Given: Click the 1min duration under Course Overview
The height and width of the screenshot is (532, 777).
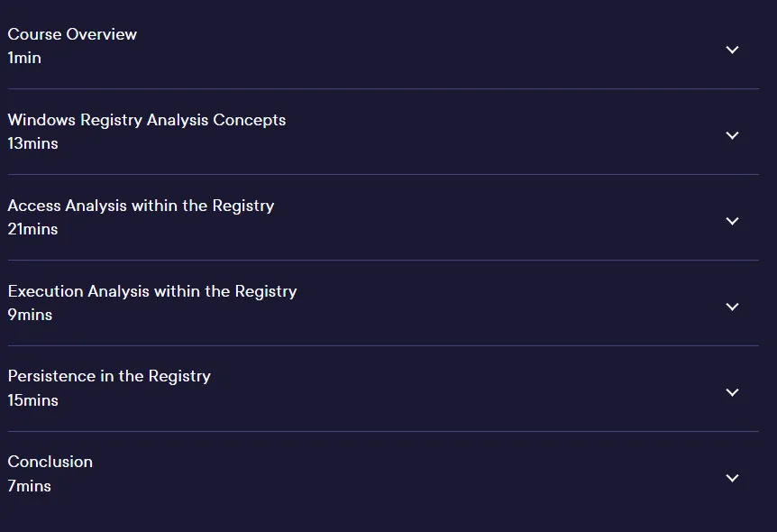Looking at the screenshot, I should pos(24,58).
